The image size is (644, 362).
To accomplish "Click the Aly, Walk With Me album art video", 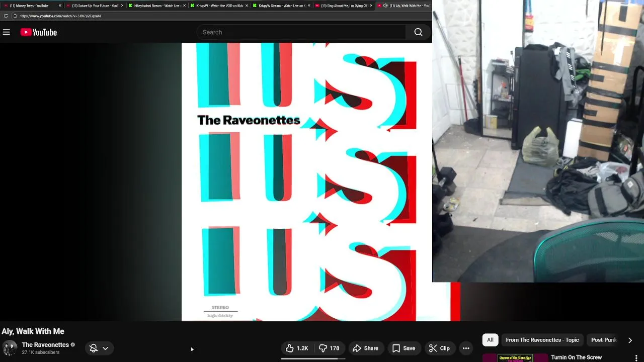I will tap(307, 182).
